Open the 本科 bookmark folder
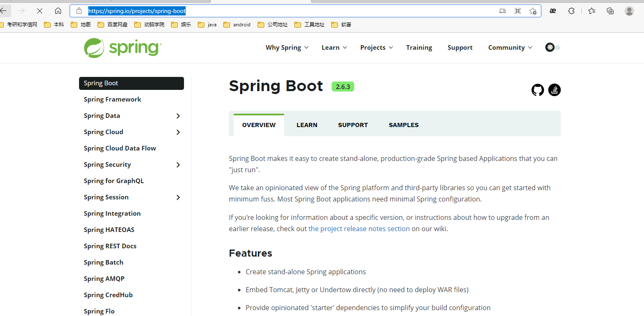 [x=54, y=25]
